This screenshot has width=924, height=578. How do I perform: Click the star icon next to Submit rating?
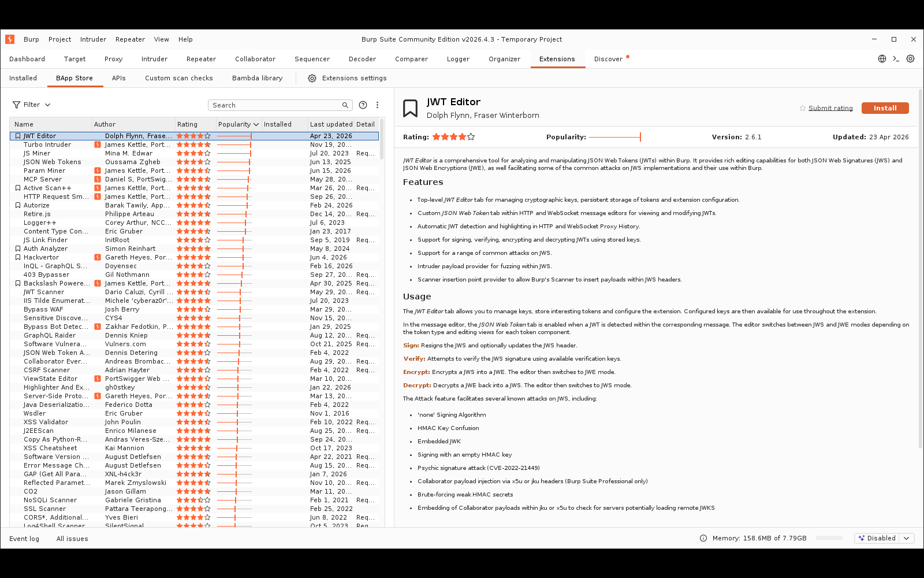[802, 108]
